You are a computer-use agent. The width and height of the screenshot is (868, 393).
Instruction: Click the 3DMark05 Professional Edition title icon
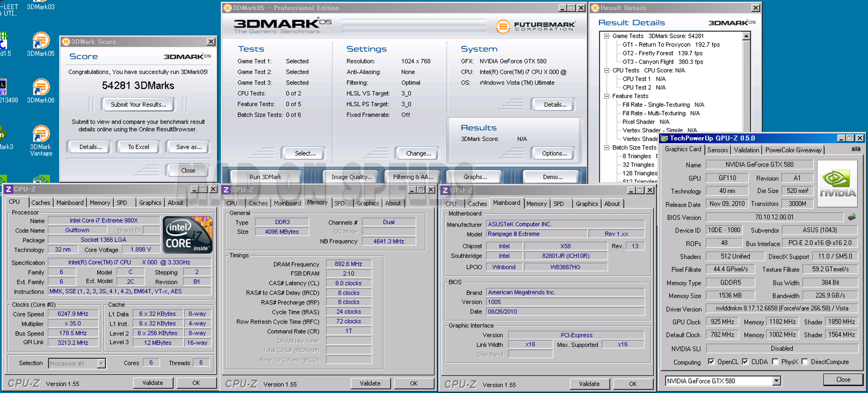pyautogui.click(x=227, y=8)
